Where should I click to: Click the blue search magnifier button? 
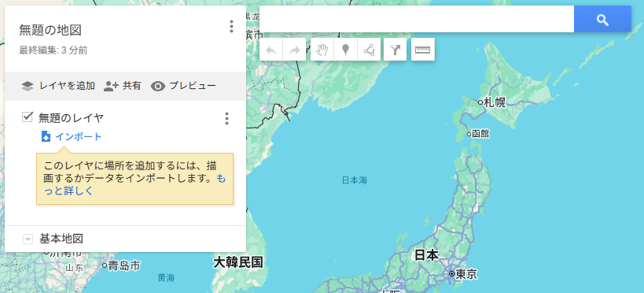tap(602, 20)
